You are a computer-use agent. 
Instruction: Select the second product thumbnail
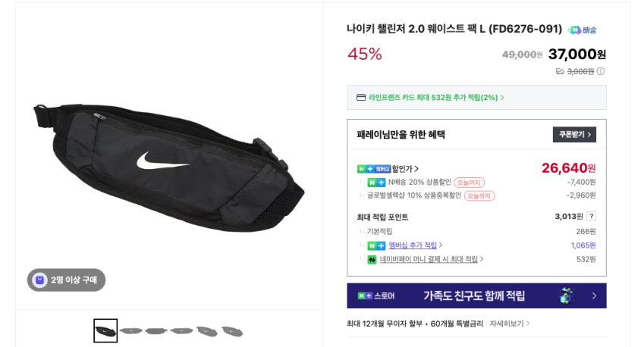tap(131, 330)
